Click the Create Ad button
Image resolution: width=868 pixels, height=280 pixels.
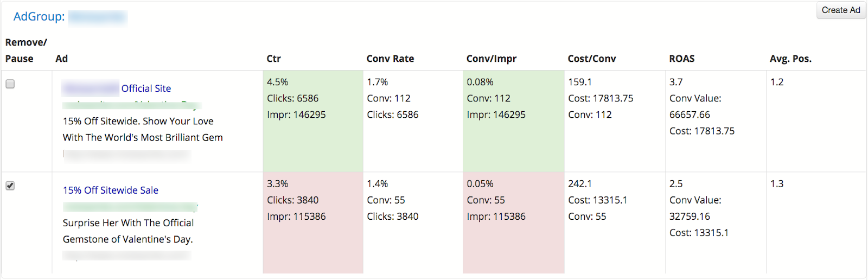click(841, 10)
